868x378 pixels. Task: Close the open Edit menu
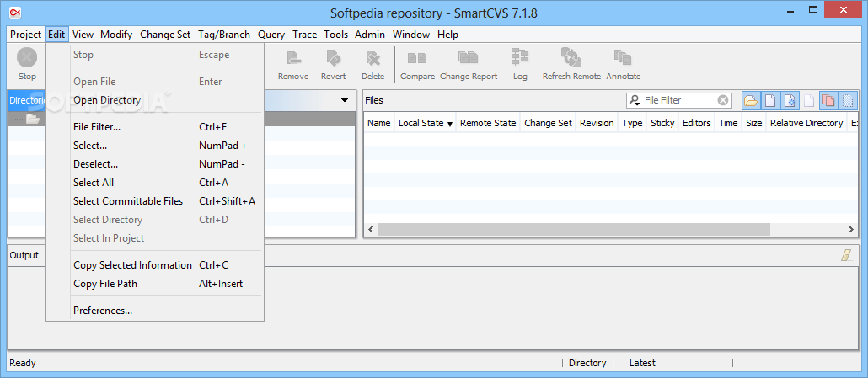56,35
